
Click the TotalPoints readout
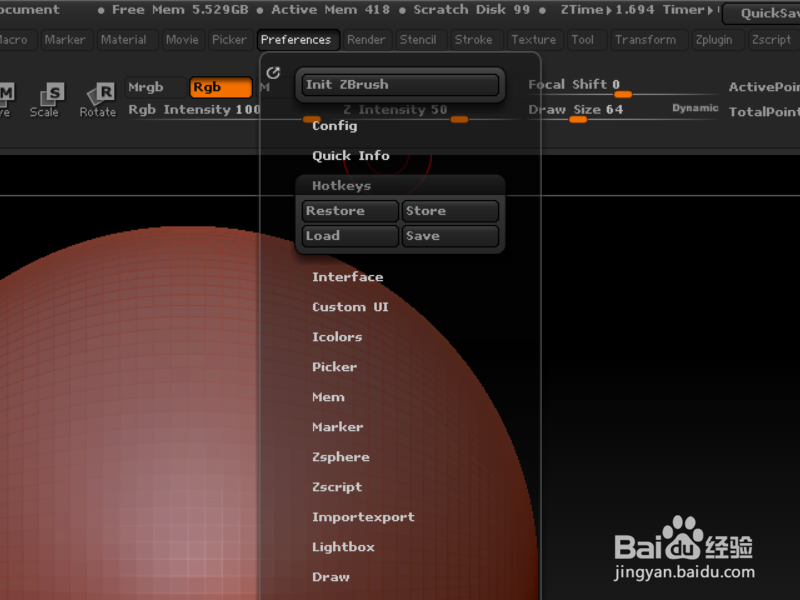pos(764,112)
